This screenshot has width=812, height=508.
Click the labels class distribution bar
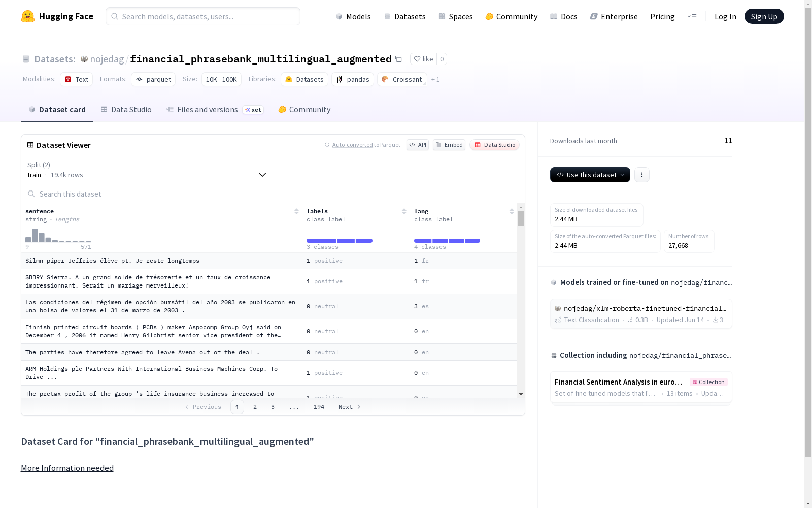click(x=340, y=241)
